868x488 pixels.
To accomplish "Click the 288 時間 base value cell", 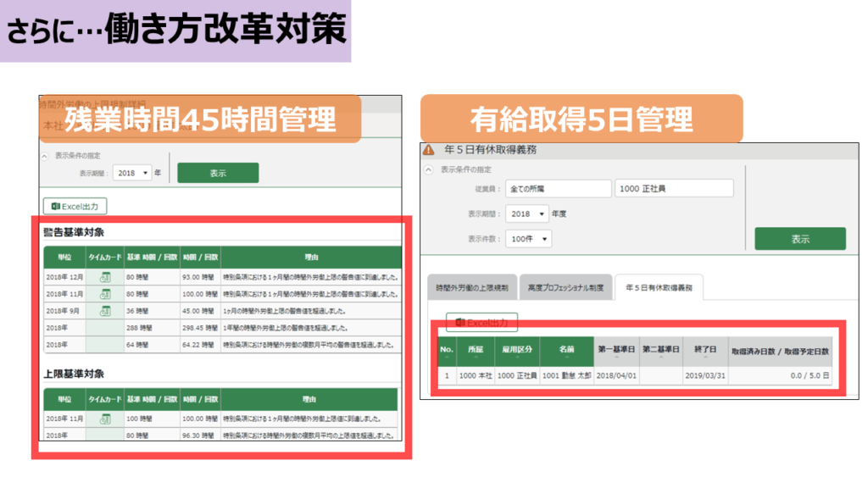I will click(153, 328).
